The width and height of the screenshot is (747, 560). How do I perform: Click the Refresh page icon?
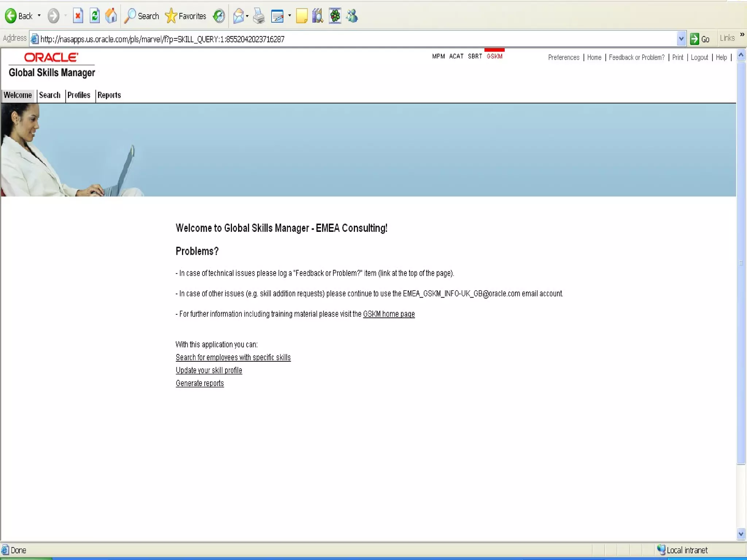coord(94,16)
